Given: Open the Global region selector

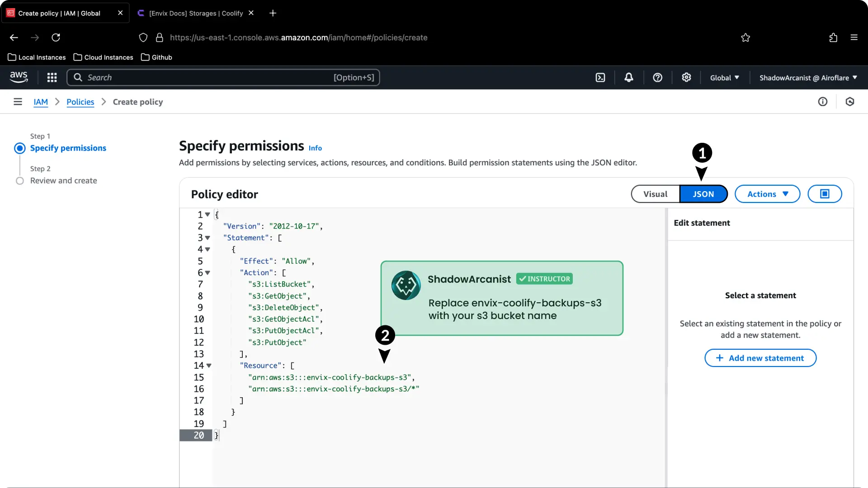Looking at the screenshot, I should point(724,77).
